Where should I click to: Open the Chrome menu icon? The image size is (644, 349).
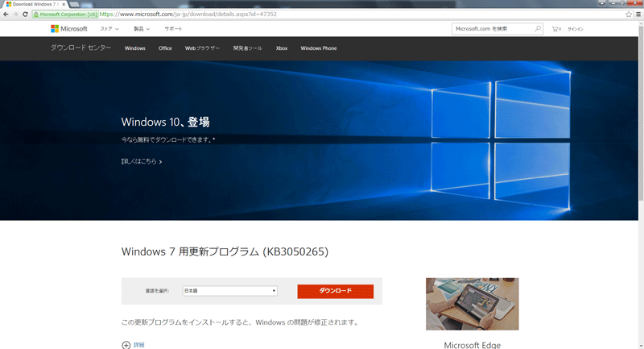(x=638, y=14)
